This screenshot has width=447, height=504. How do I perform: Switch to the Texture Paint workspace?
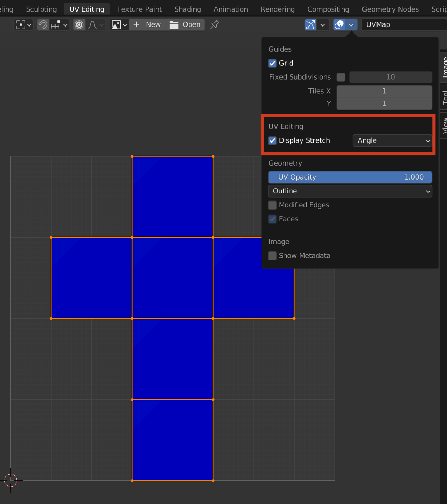click(x=139, y=9)
